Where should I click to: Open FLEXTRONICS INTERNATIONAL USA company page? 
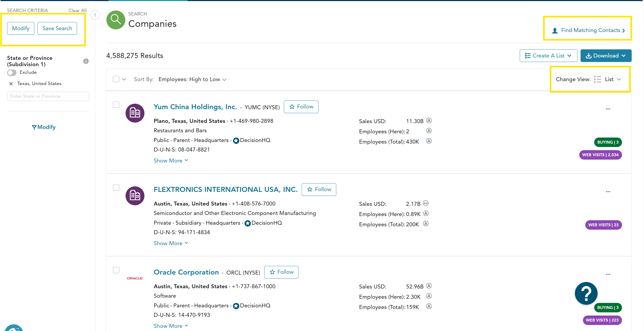tap(226, 190)
